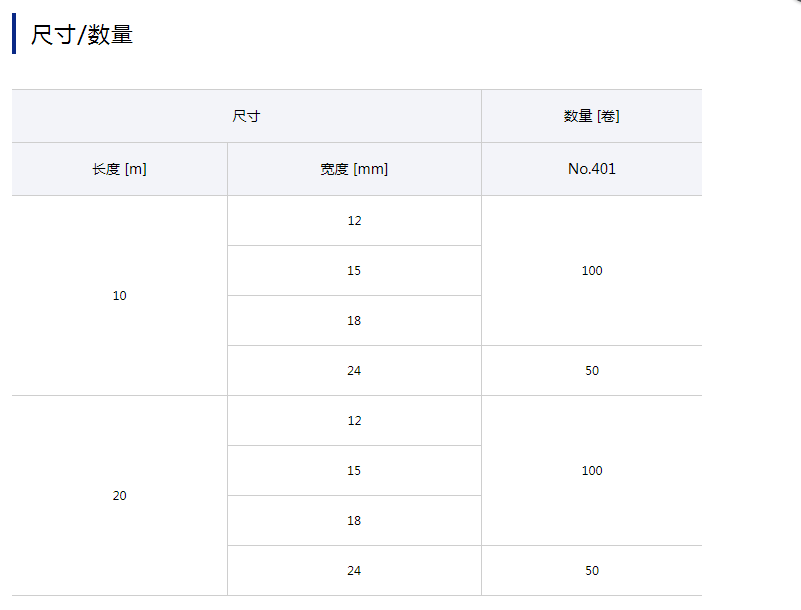The image size is (801, 610).
Task: Click quantity 50 for 20 m, 24 mm
Action: tap(591, 571)
